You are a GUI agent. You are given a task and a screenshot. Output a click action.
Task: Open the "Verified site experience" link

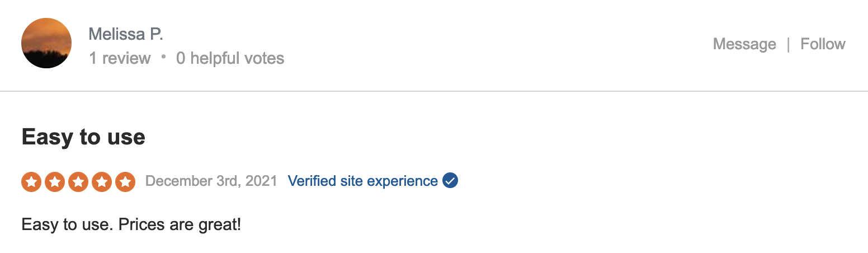[362, 181]
